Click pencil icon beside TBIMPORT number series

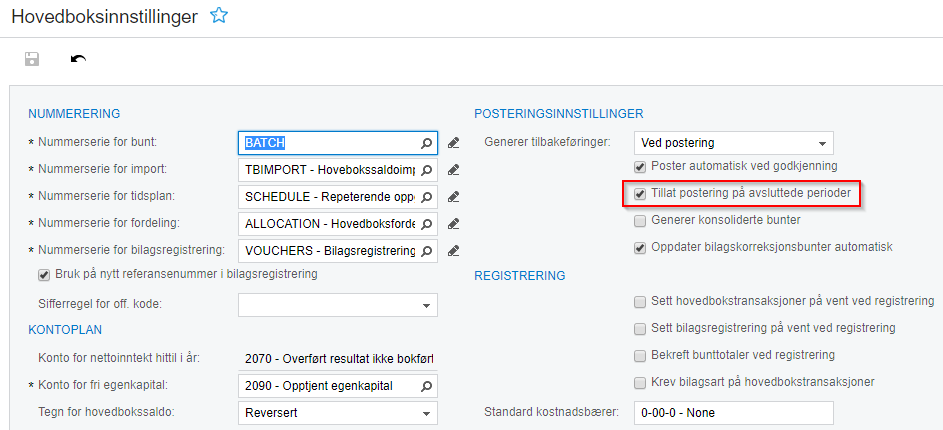pyautogui.click(x=454, y=170)
